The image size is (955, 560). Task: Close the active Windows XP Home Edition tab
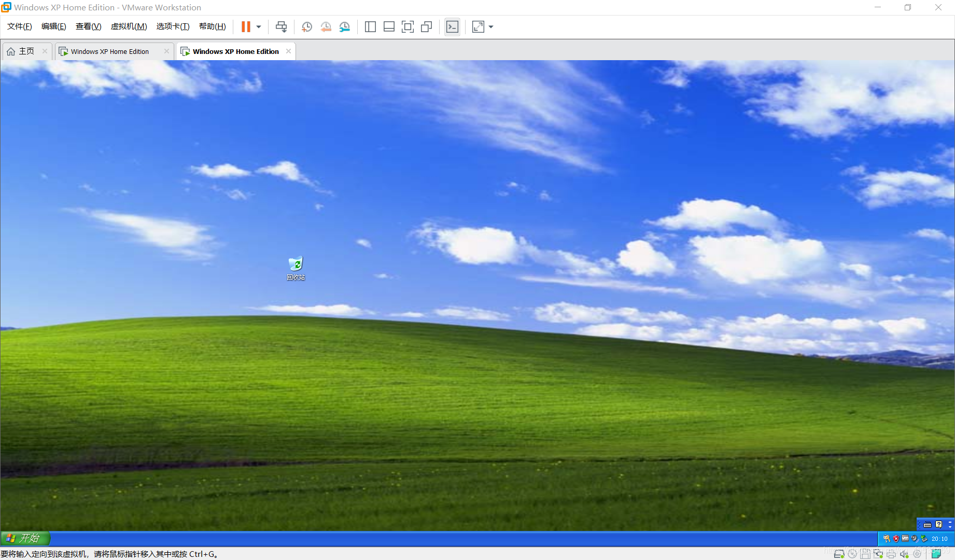(x=288, y=51)
